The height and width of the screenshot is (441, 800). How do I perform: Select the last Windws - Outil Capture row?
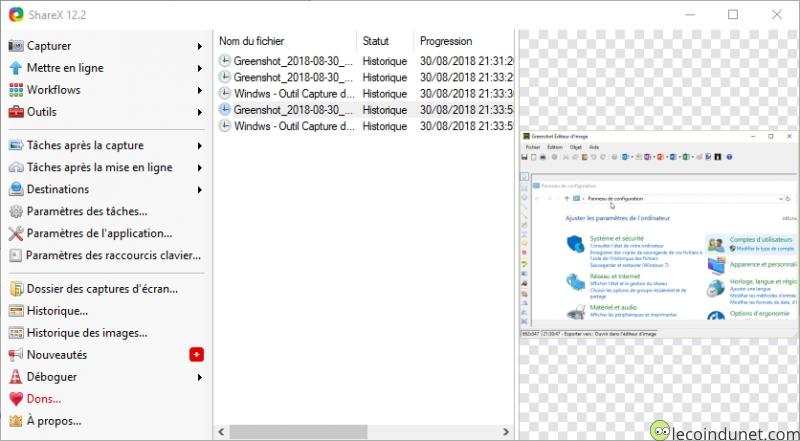click(x=365, y=126)
